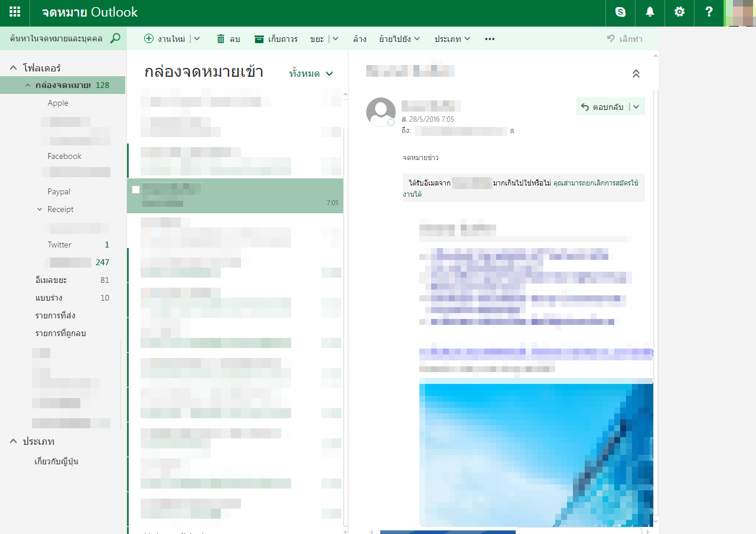The width and height of the screenshot is (756, 534).
Task: Click the search magnifier icon
Action: coord(115,38)
